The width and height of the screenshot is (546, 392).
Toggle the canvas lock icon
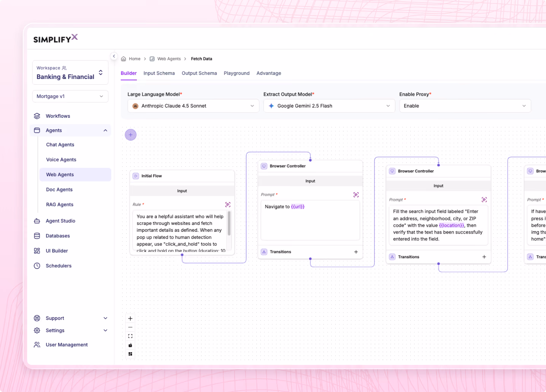[130, 345]
